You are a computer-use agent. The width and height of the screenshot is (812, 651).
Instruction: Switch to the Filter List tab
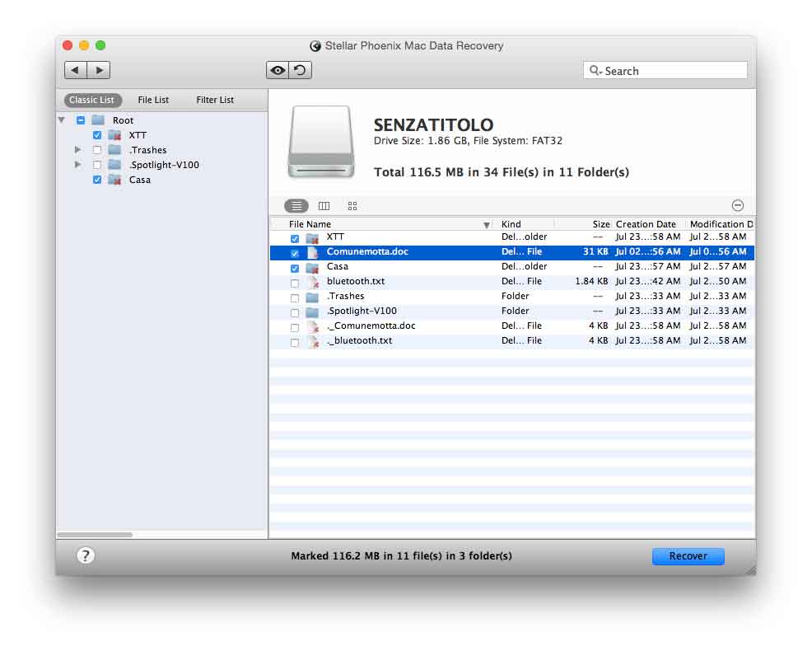[215, 100]
